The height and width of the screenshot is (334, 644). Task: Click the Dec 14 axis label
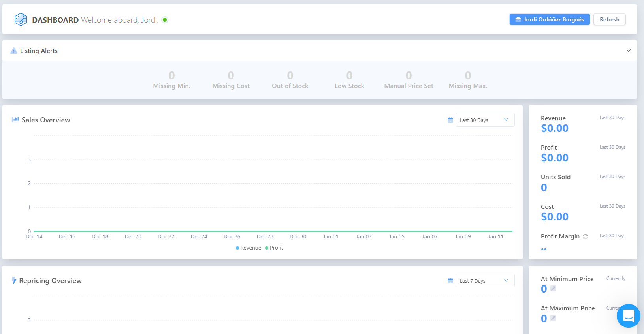coord(34,236)
